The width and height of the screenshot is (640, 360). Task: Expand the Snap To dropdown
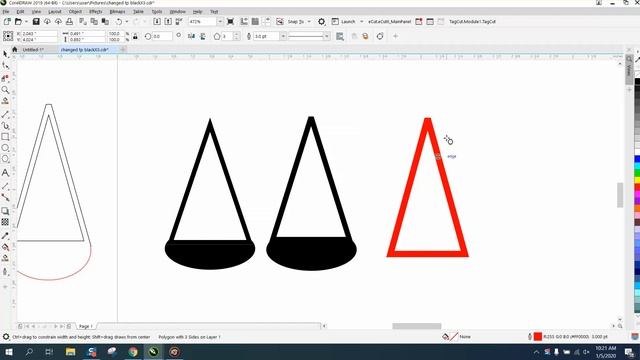[x=309, y=22]
